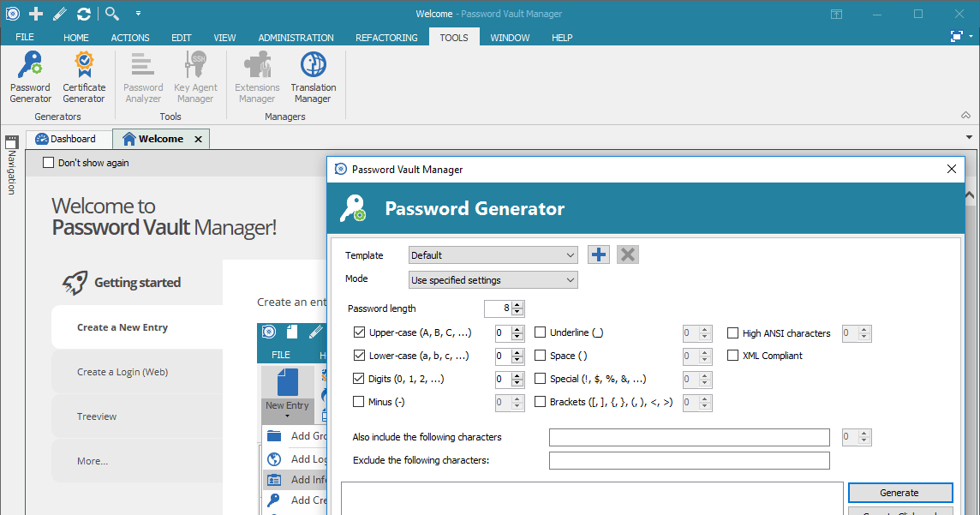Open the ADMINISTRATION ribbon tab
Viewport: 980px width, 515px height.
296,37
